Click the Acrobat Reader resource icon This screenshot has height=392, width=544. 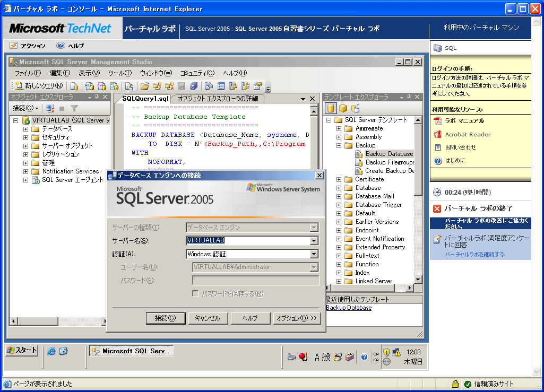click(x=438, y=134)
